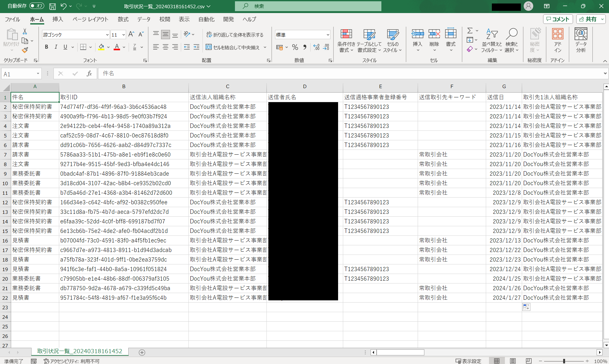The width and height of the screenshot is (609, 364).
Task: Click the AutoSum sigma icon
Action: pyautogui.click(x=470, y=31)
